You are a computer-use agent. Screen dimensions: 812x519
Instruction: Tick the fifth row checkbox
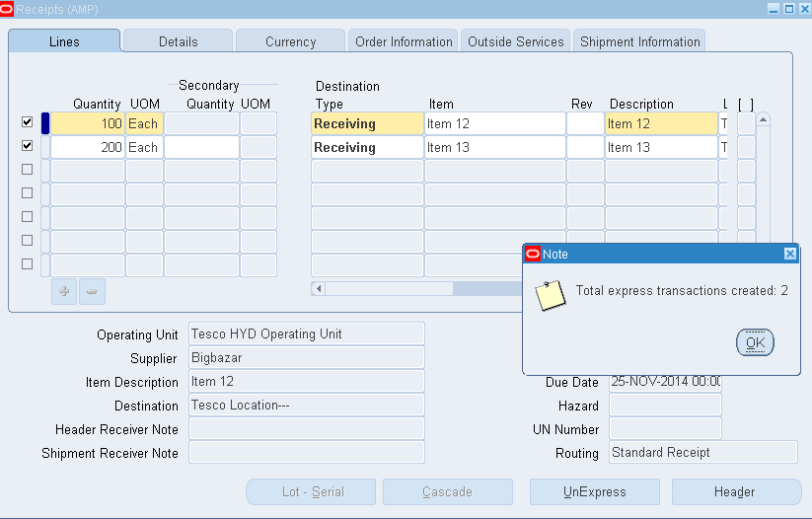click(28, 216)
